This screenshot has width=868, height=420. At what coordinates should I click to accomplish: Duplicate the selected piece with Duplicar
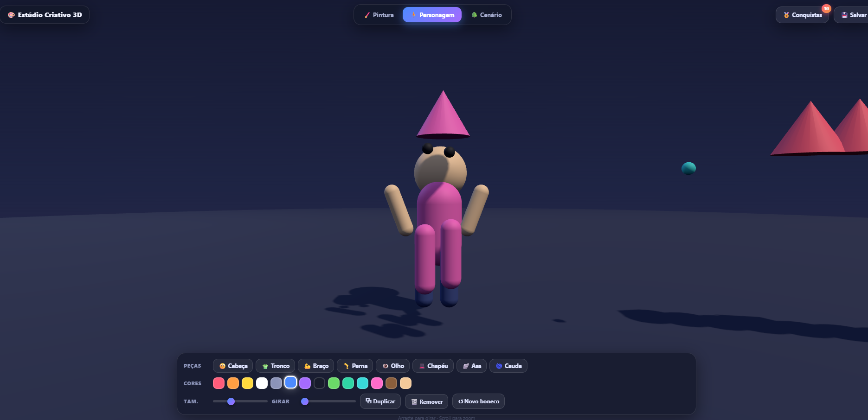[x=380, y=401]
